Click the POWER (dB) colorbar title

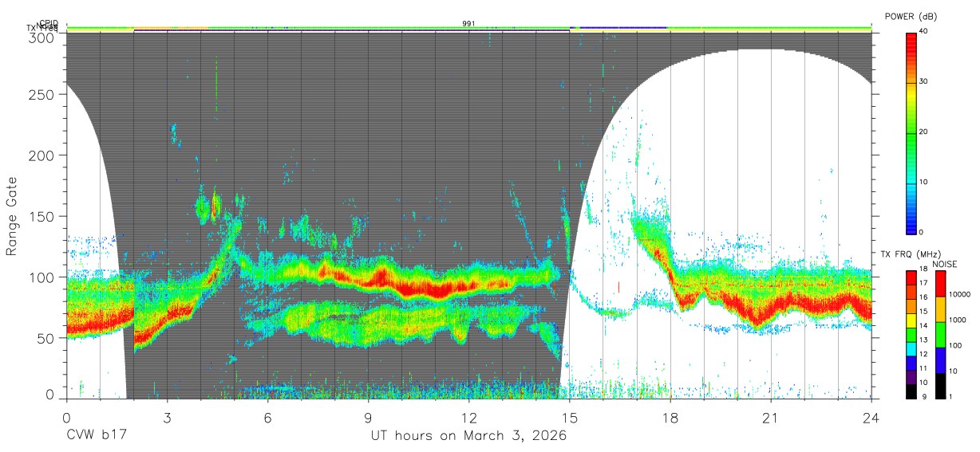911,16
